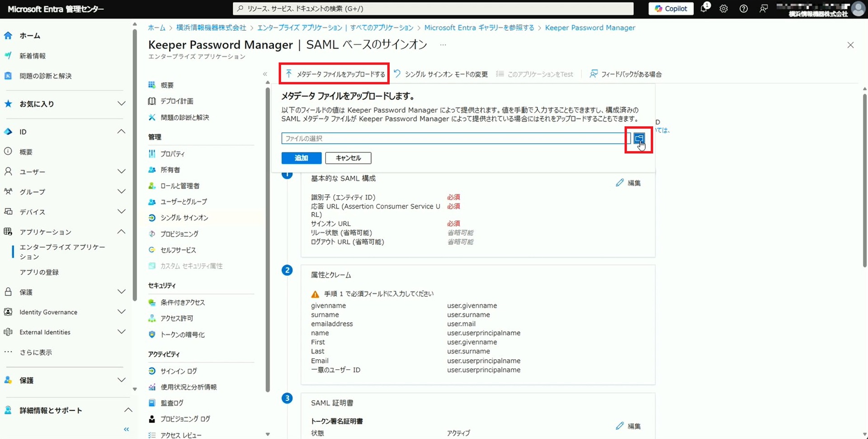Open シングル サインオン menu item

(x=184, y=218)
